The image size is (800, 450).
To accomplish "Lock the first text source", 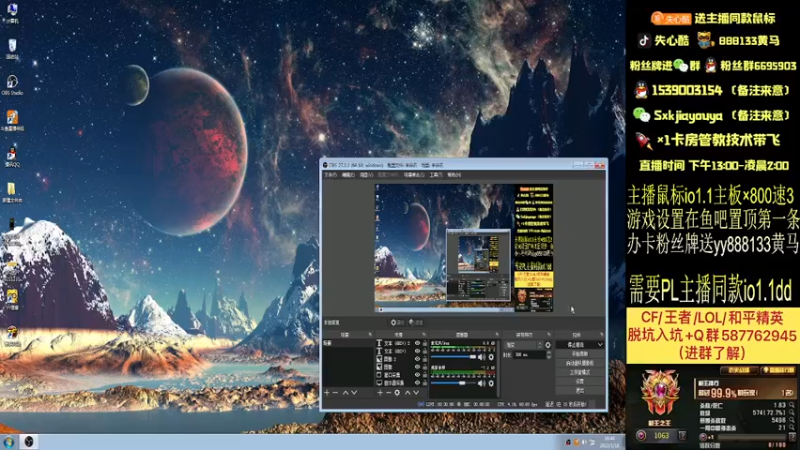I will point(425,343).
